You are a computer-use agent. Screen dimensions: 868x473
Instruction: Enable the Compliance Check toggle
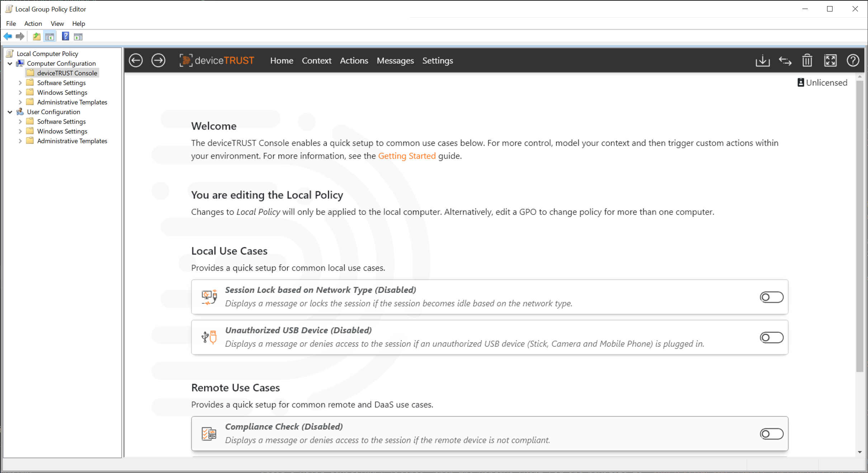pyautogui.click(x=771, y=434)
